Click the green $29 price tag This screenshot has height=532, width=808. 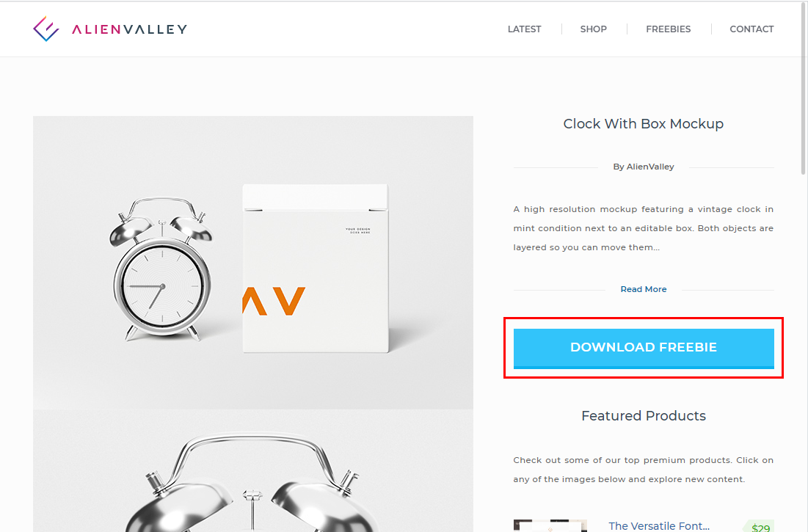pyautogui.click(x=760, y=528)
